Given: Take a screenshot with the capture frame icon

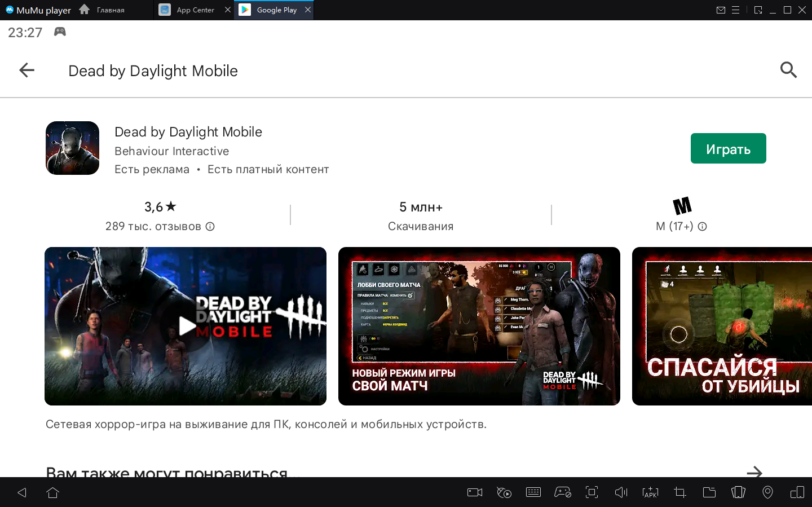Looking at the screenshot, I should pos(592,492).
